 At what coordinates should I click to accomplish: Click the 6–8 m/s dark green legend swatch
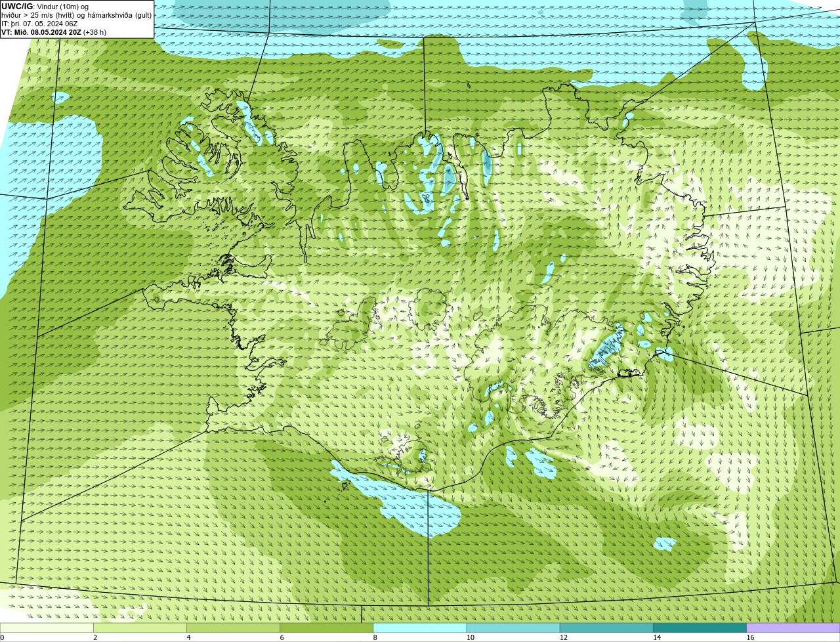click(327, 628)
